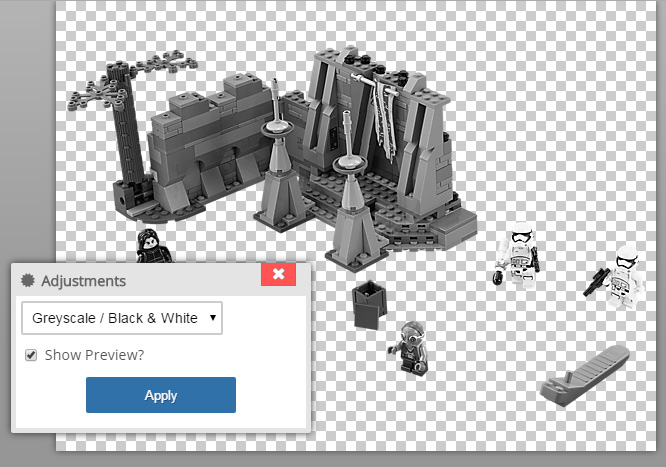Open the Greyscale / Black & White dropdown
Screen dimensions: 666x467
122,318
